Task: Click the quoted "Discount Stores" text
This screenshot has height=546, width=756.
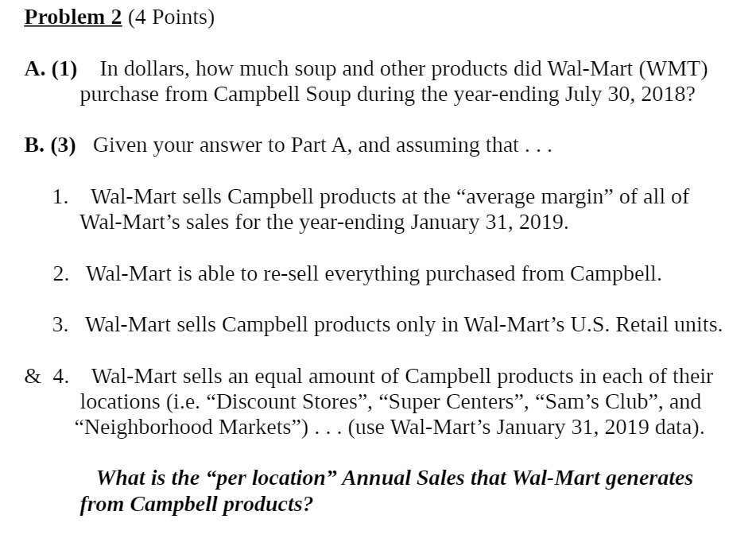Action: [289, 402]
